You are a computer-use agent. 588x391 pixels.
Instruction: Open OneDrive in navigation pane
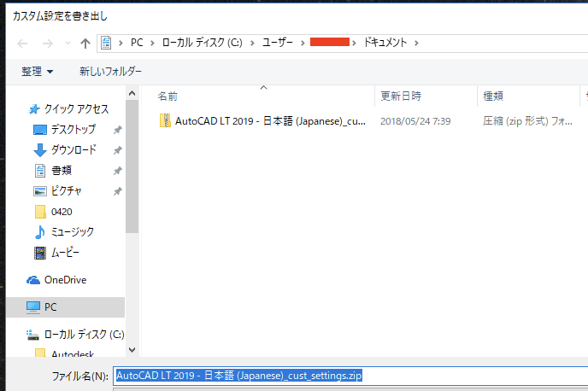(x=65, y=280)
